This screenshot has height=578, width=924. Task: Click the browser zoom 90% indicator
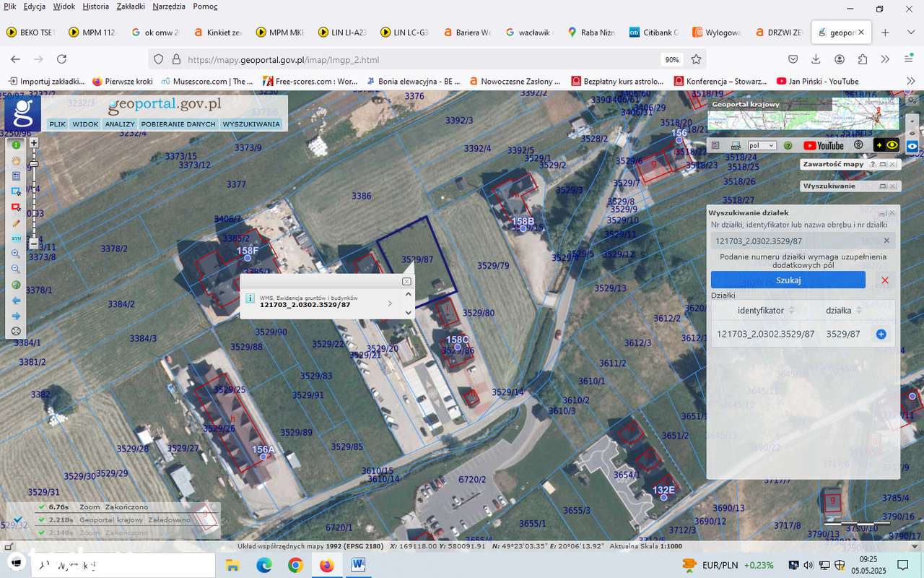click(x=672, y=59)
